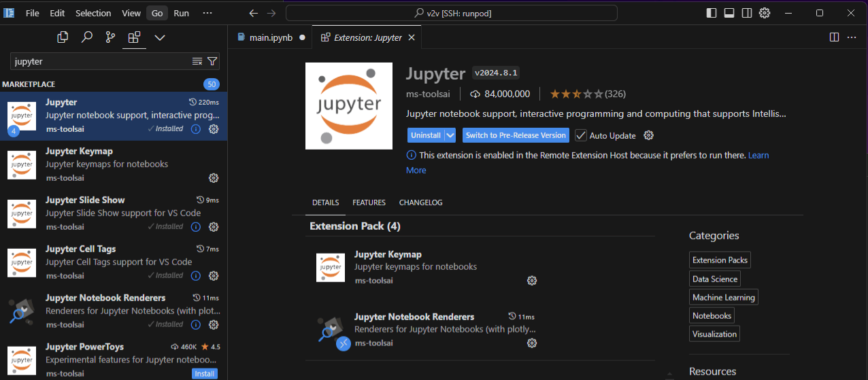The image size is (868, 380).
Task: Select the Machine Learning category
Action: pyautogui.click(x=724, y=297)
